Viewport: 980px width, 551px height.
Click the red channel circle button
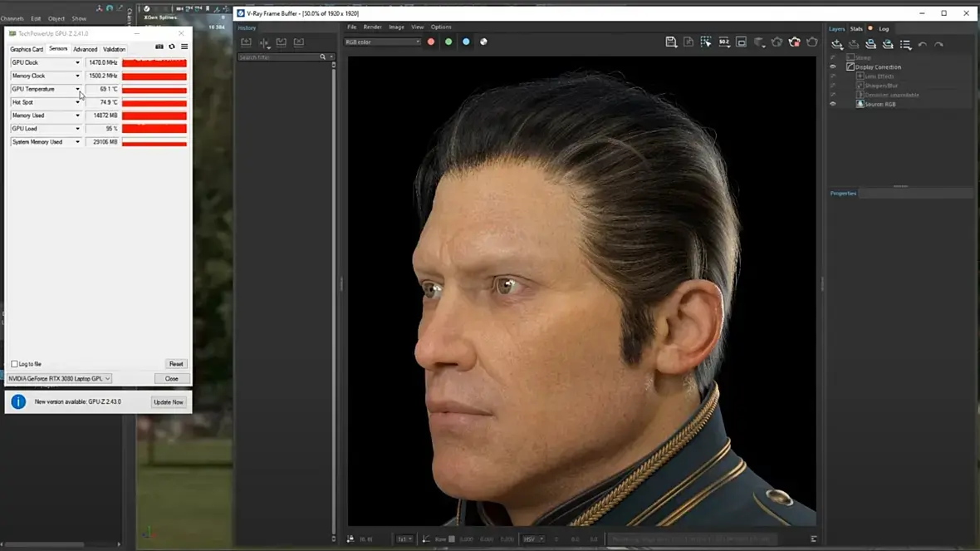pyautogui.click(x=430, y=42)
